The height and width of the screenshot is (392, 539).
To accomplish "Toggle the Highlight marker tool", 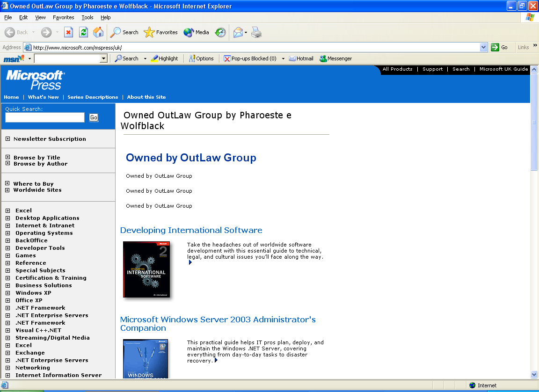I will pyautogui.click(x=165, y=58).
